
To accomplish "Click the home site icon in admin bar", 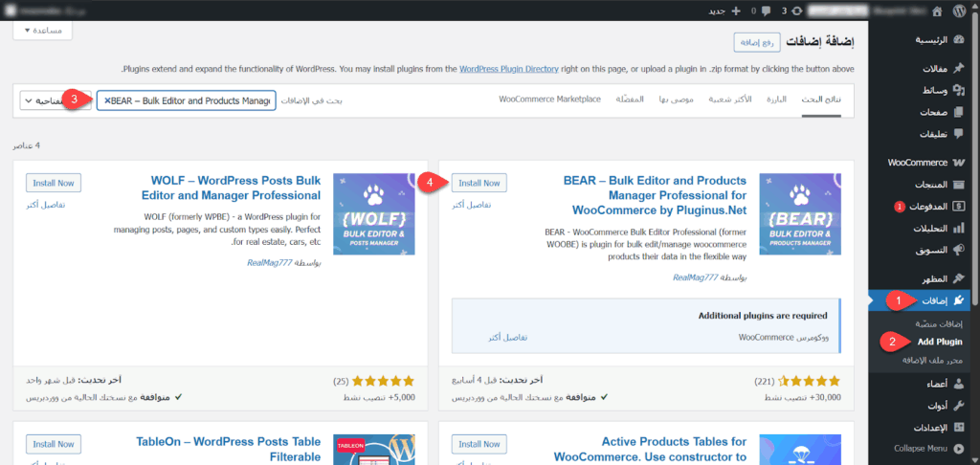I will [x=937, y=11].
